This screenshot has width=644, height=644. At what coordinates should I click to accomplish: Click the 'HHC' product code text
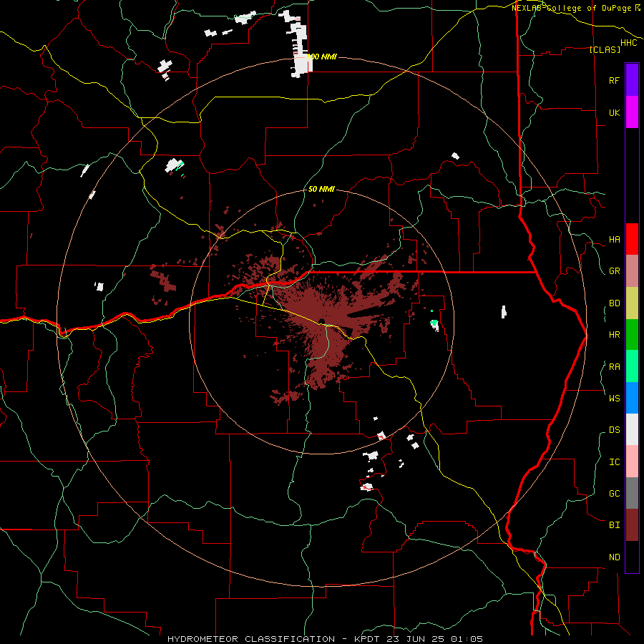coord(628,43)
